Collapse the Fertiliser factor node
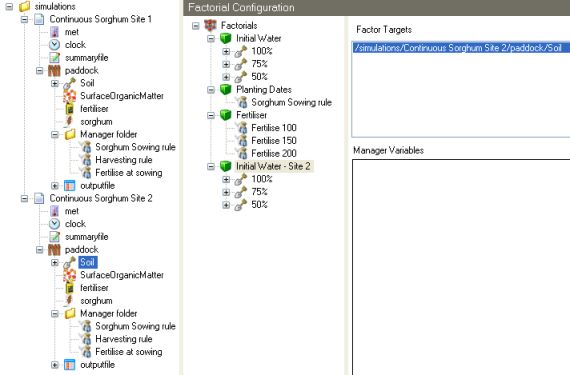 (211, 116)
